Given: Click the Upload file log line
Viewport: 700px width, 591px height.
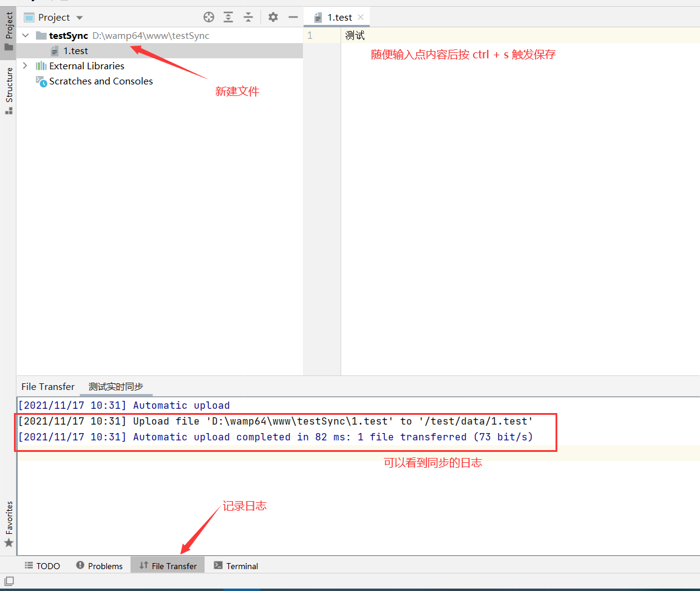Looking at the screenshot, I should click(276, 422).
